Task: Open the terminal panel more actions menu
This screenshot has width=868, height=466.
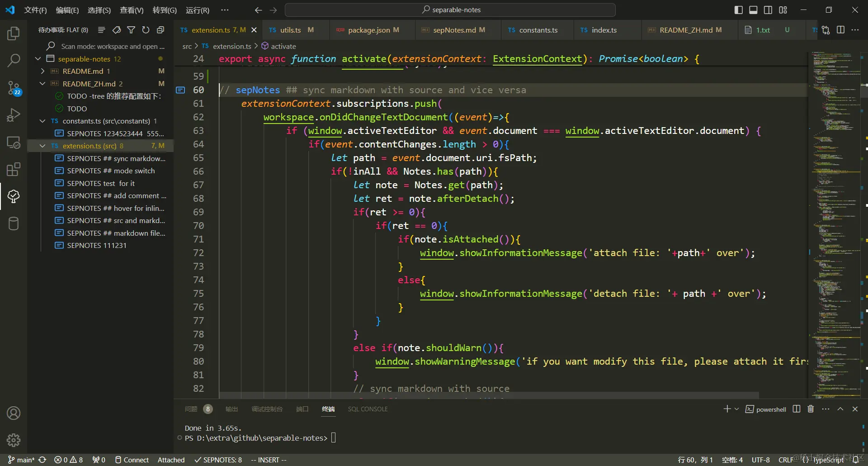Action: [826, 409]
